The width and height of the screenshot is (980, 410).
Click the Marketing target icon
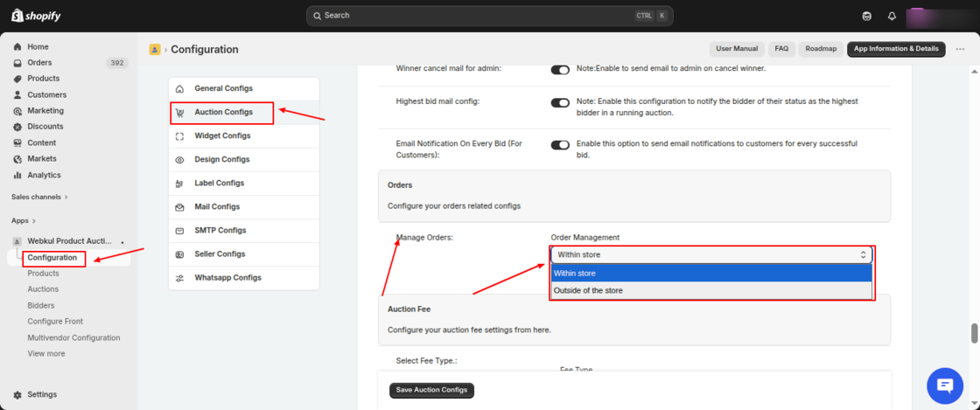point(17,111)
